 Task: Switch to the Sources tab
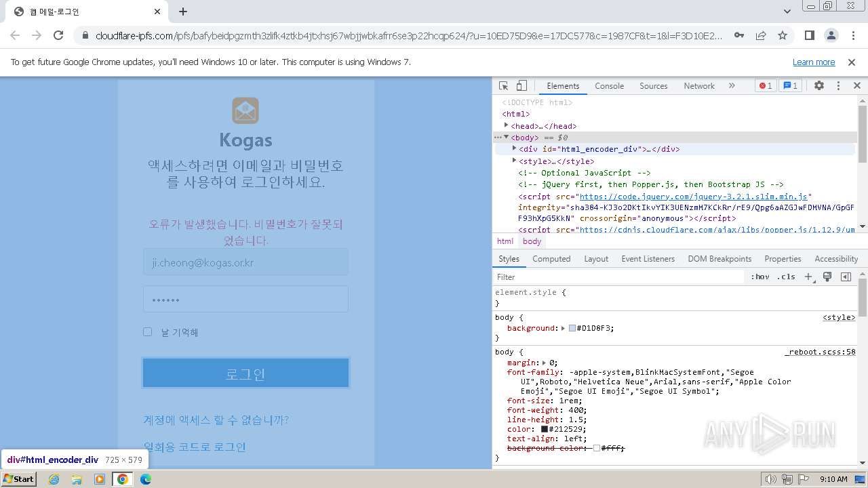tap(654, 86)
